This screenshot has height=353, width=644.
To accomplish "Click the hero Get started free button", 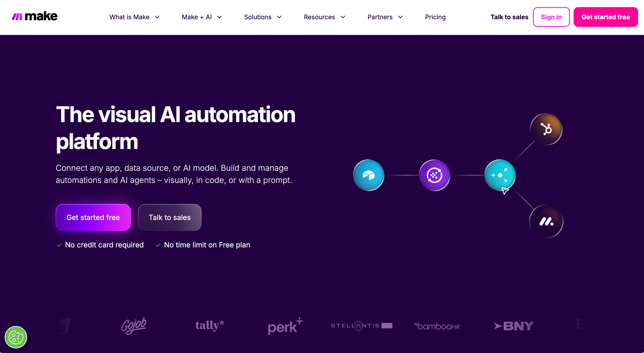I will tap(93, 218).
